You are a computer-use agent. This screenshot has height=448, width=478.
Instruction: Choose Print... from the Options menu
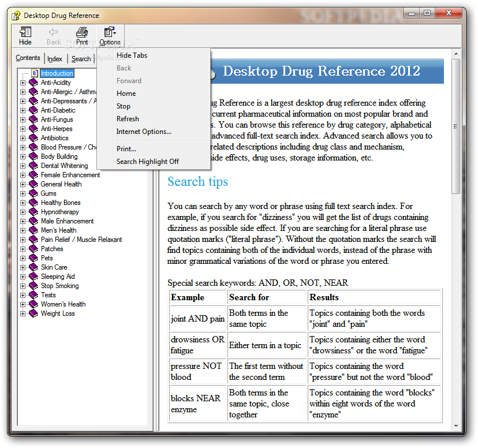click(126, 149)
